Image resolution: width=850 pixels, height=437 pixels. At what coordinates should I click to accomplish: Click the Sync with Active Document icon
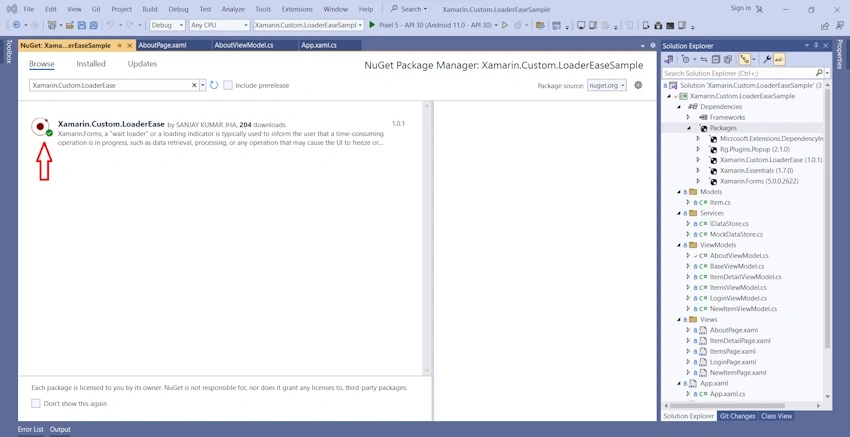click(x=704, y=60)
